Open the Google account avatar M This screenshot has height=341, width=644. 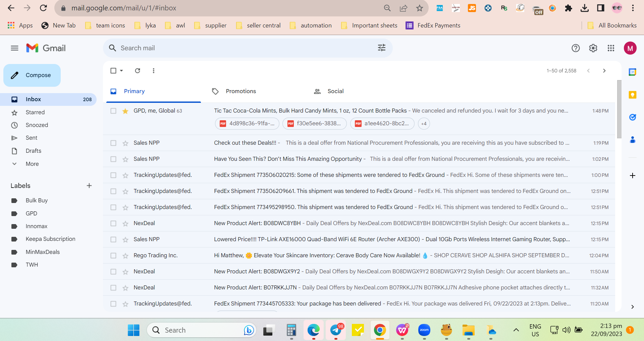tap(630, 48)
